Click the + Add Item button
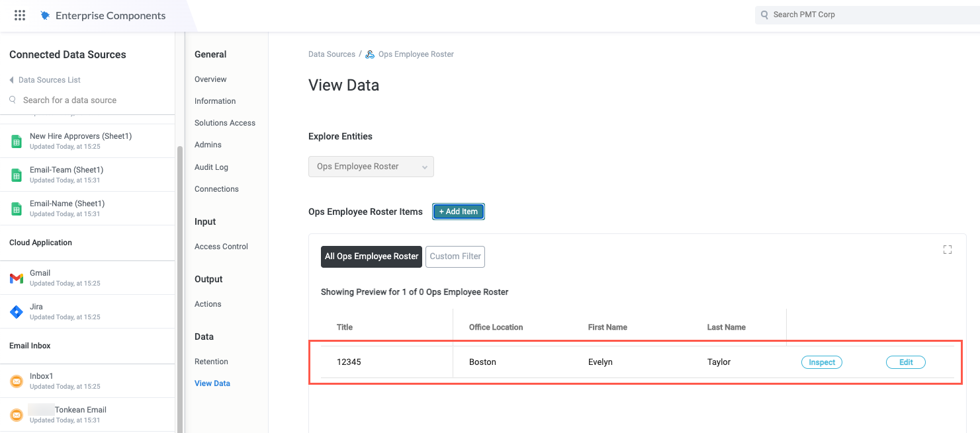The image size is (980, 433). (x=459, y=212)
